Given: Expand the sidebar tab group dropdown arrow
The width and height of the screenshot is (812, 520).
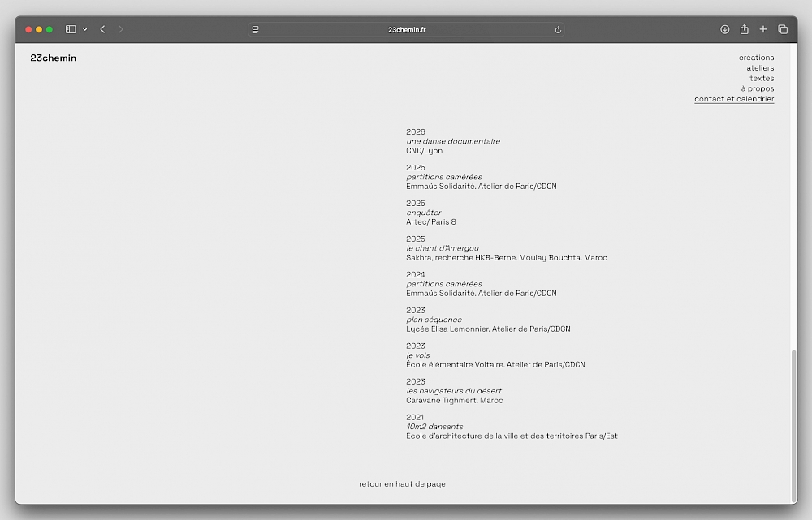Looking at the screenshot, I should (x=84, y=29).
